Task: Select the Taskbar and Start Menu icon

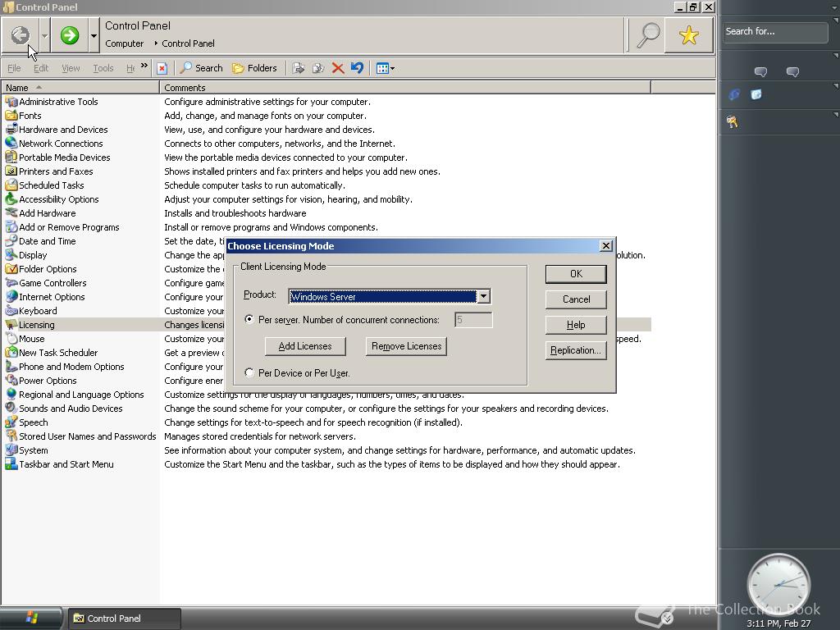Action: point(11,463)
